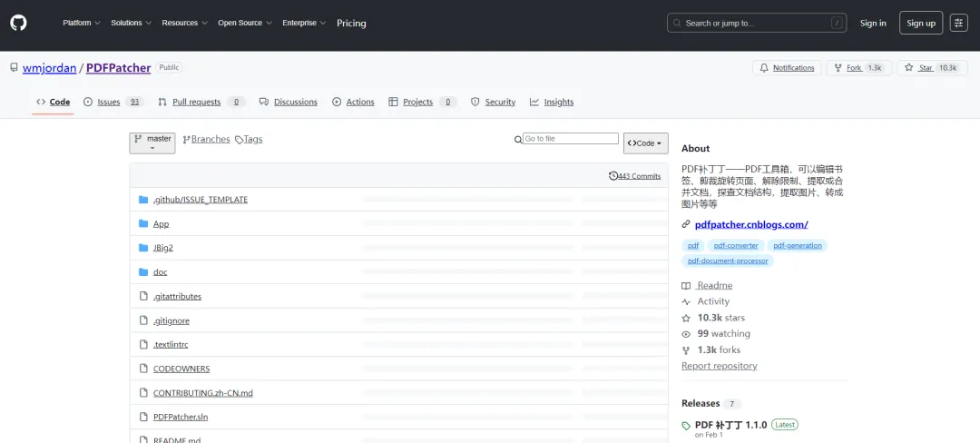Open the README.md file entry
The height and width of the screenshot is (443, 980).
pyautogui.click(x=177, y=439)
